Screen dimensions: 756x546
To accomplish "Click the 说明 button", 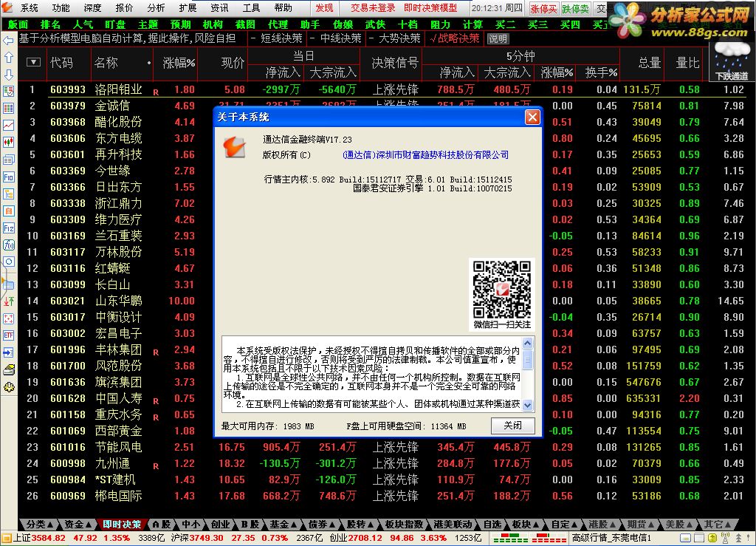I will (x=498, y=38).
